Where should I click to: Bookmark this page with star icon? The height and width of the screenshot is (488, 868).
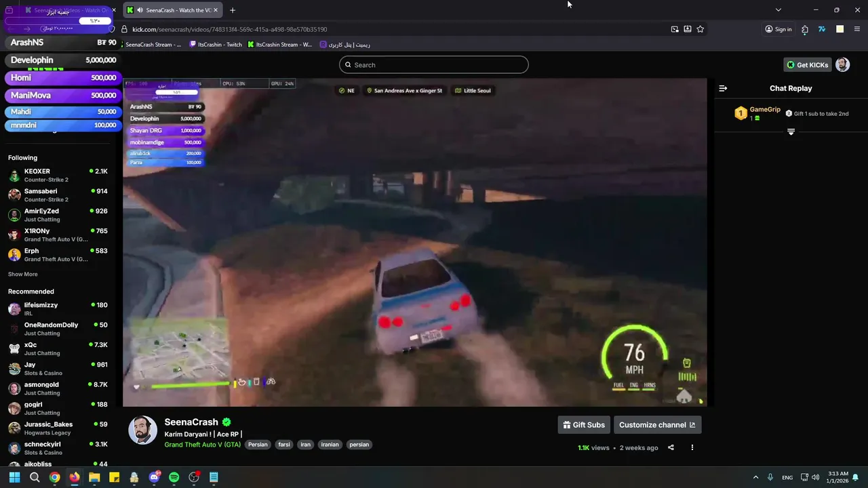click(x=700, y=29)
